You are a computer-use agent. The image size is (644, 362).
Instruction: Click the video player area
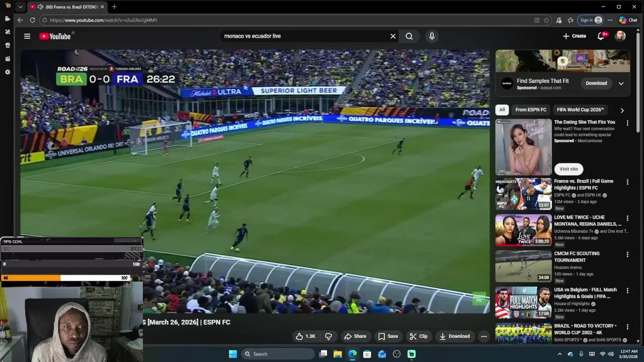(x=255, y=182)
